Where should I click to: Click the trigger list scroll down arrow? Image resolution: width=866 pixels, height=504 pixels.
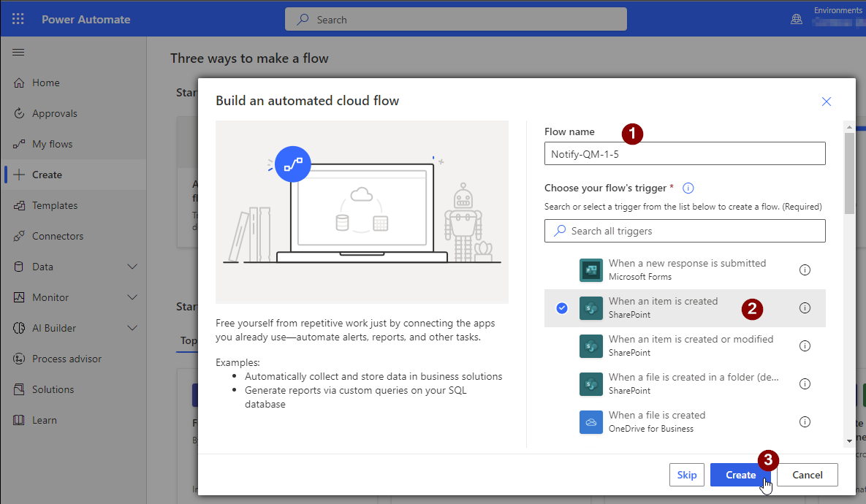pyautogui.click(x=849, y=441)
